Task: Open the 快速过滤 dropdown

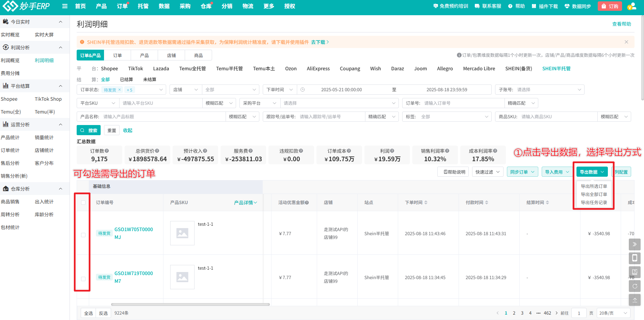Action: (x=488, y=172)
